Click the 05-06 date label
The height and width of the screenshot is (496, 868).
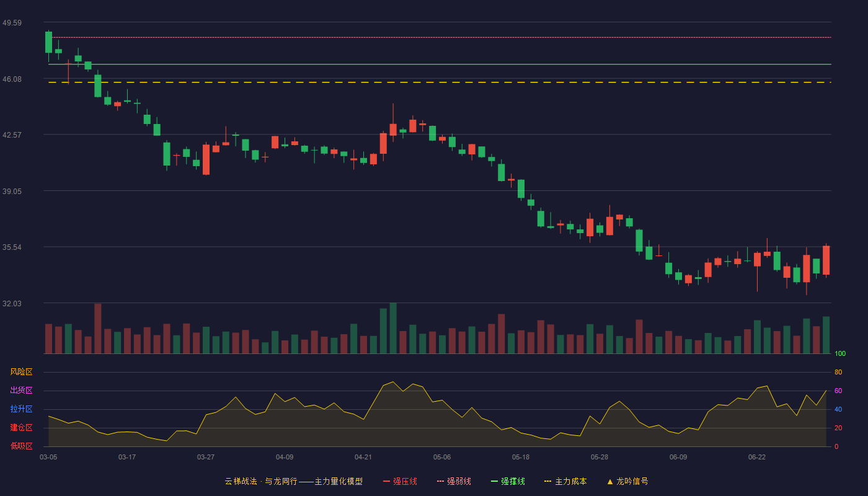pos(442,457)
